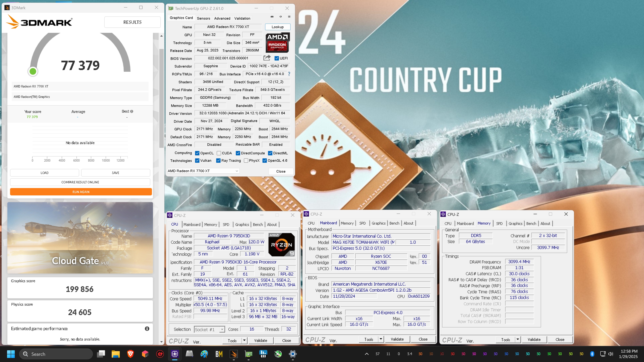644x362 pixels.
Task: Launch Brave browser from the taskbar
Action: (130, 354)
